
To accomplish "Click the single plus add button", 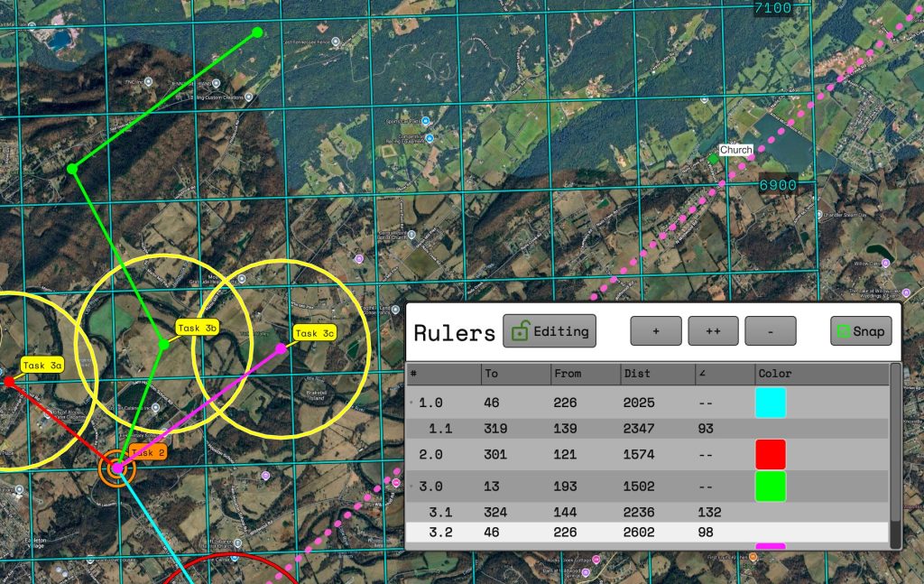I will click(x=655, y=331).
